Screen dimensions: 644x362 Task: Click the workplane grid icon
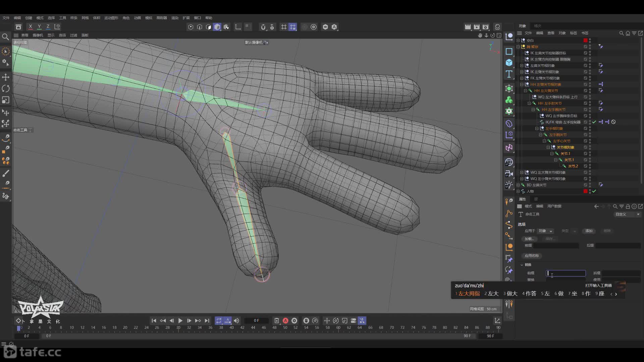[284, 27]
